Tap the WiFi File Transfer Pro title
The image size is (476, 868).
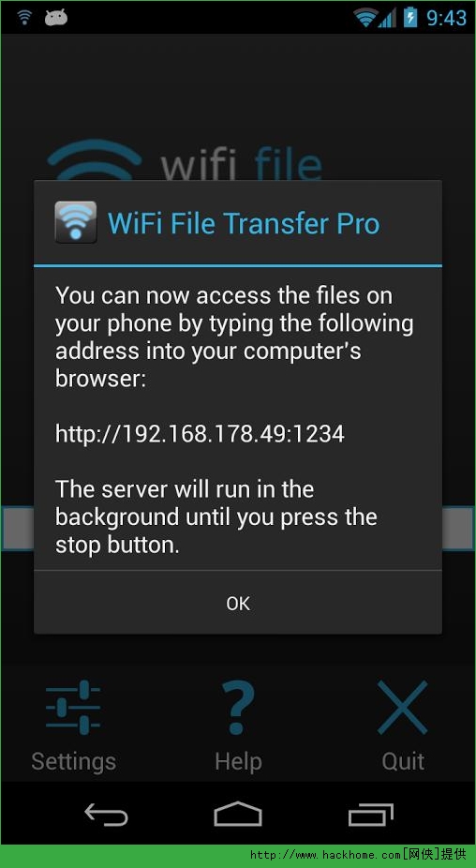pyautogui.click(x=244, y=224)
